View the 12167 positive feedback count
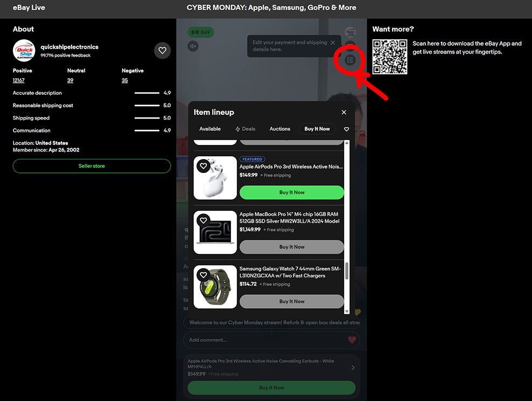The height and width of the screenshot is (401, 532). coord(19,80)
